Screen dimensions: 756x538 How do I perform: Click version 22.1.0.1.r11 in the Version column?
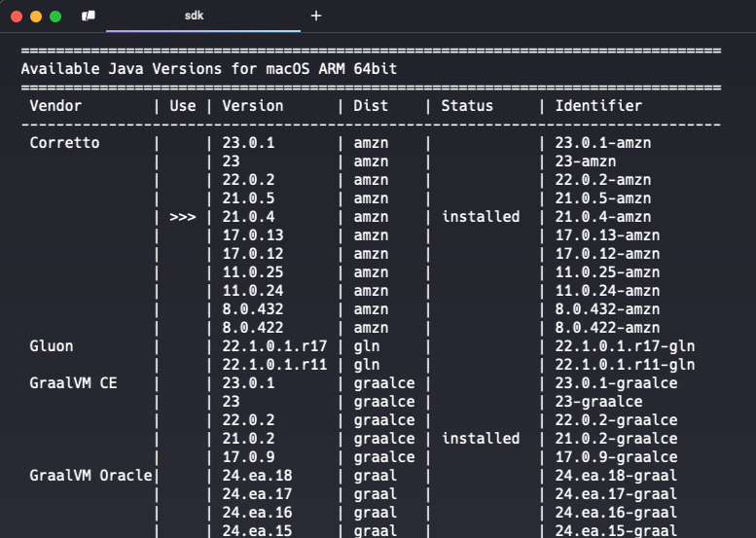[x=274, y=365]
